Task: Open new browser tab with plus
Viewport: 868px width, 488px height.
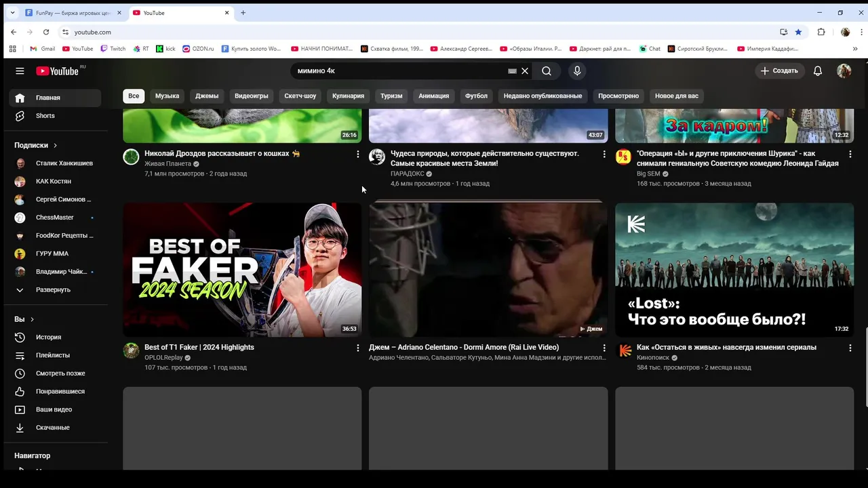Action: [243, 13]
